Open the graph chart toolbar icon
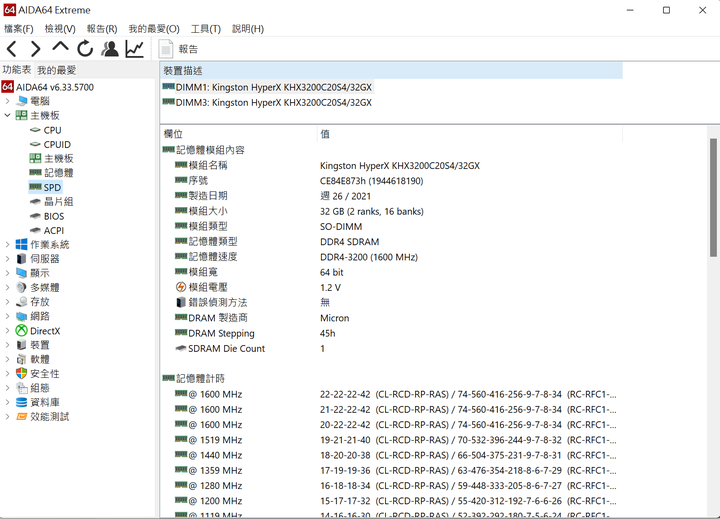 (x=135, y=49)
